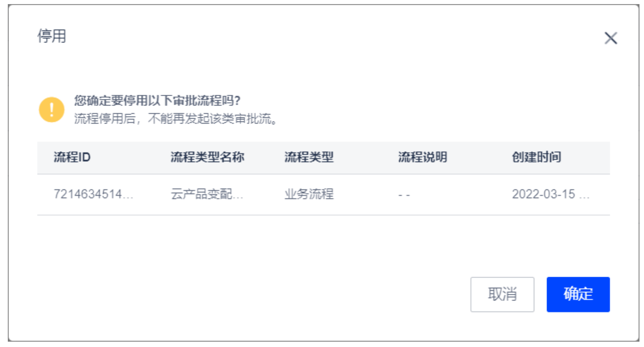Close the 停用 dialog with the X
Screen dimensions: 644x347
611,38
